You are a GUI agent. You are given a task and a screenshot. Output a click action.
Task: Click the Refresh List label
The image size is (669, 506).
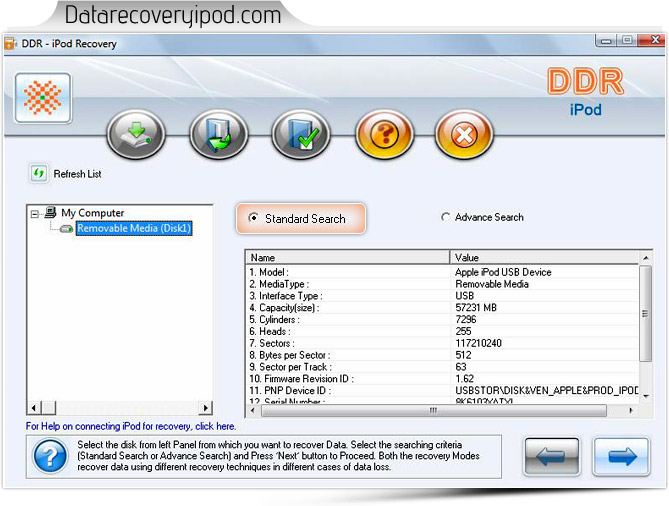pyautogui.click(x=77, y=174)
